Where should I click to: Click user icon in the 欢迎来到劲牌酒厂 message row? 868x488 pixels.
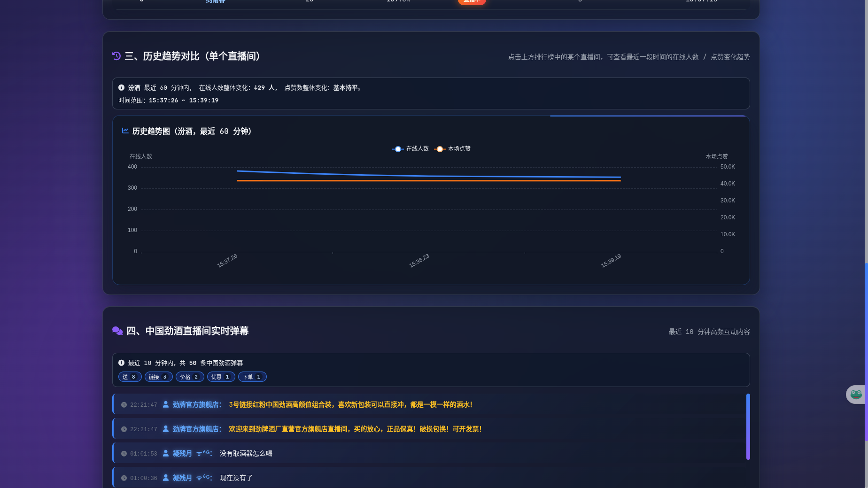click(166, 429)
